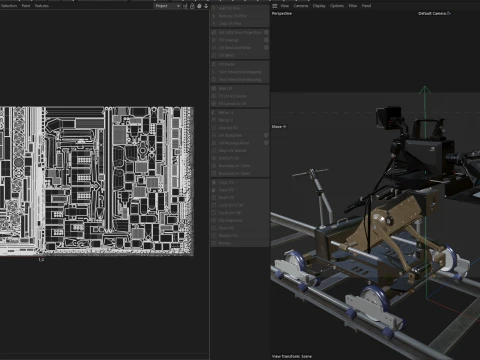Screen dimensions: 480x360
Task: Click the Boundary to Circle icon
Action: (214, 166)
